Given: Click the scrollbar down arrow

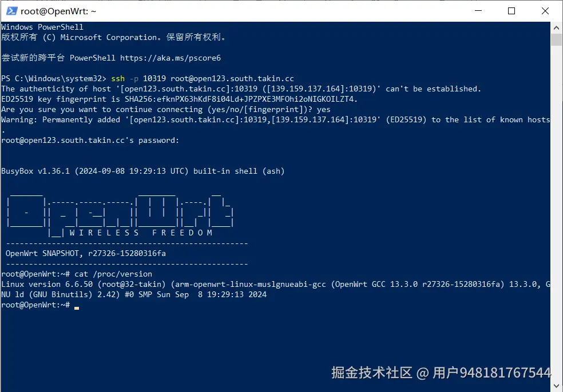Looking at the screenshot, I should click(x=556, y=386).
